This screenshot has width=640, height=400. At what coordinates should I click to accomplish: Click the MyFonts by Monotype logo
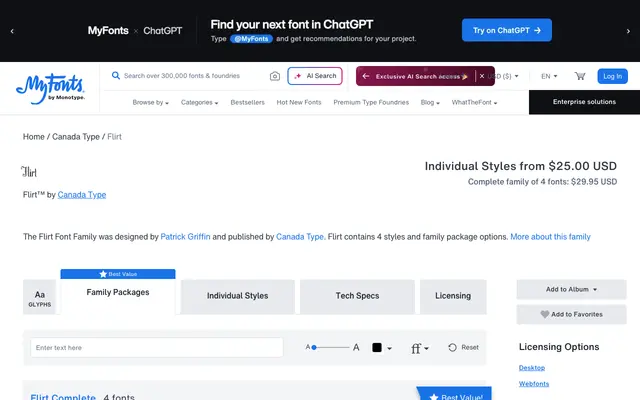pyautogui.click(x=50, y=89)
